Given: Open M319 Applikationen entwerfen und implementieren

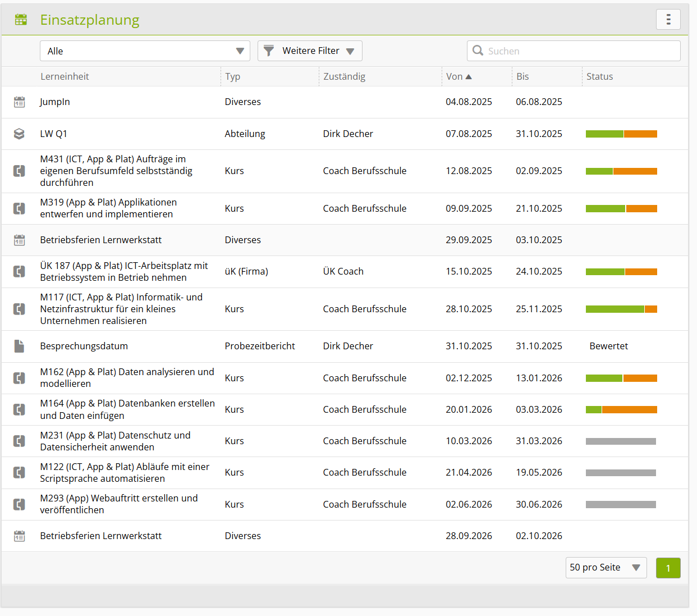Looking at the screenshot, I should click(108, 208).
